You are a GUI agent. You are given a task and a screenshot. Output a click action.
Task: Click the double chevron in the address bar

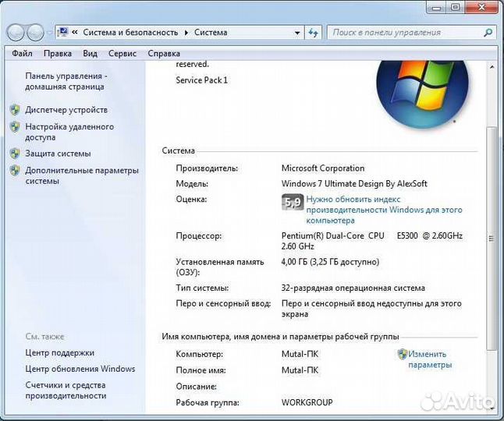(75, 33)
